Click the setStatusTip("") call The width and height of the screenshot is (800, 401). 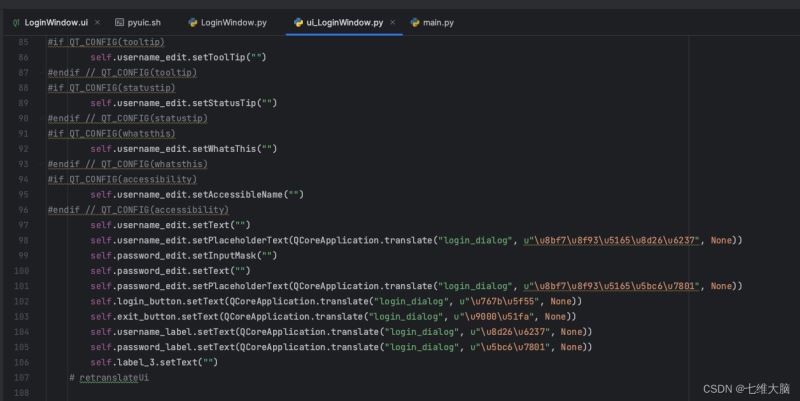(235, 103)
